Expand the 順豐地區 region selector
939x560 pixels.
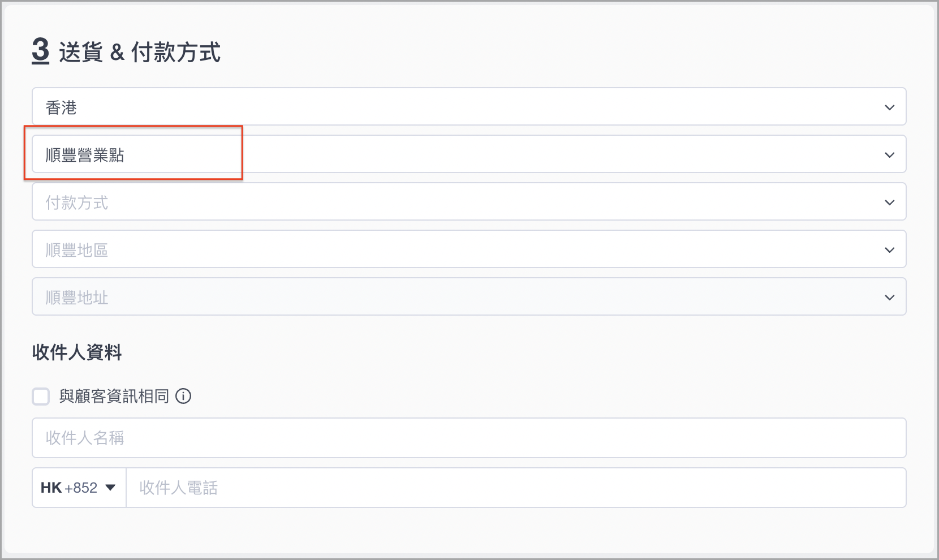tap(469, 249)
